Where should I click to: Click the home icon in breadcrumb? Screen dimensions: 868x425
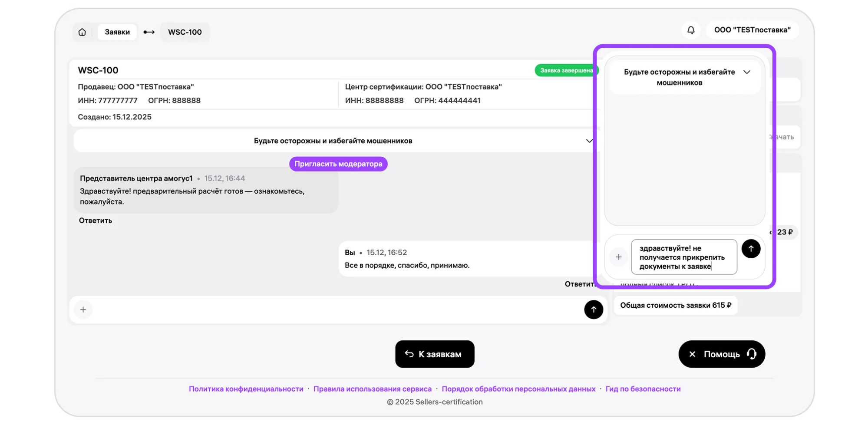pyautogui.click(x=82, y=32)
